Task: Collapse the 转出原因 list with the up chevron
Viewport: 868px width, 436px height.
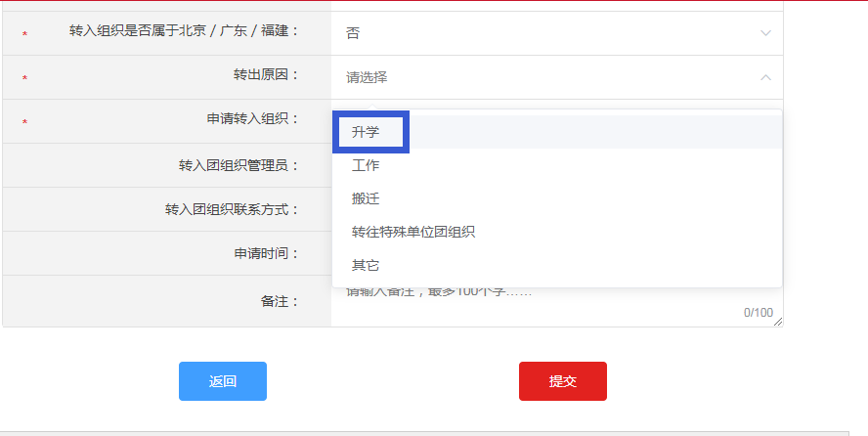Action: coord(764,77)
